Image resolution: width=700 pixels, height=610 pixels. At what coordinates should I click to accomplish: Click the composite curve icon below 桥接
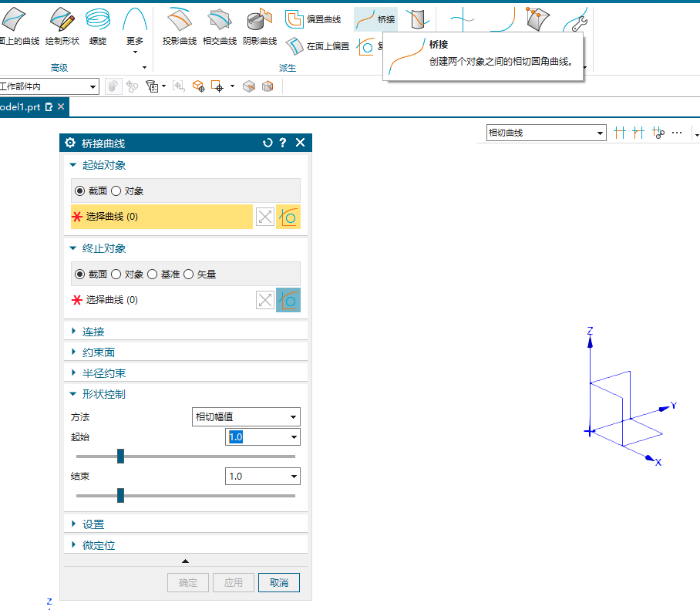click(365, 46)
